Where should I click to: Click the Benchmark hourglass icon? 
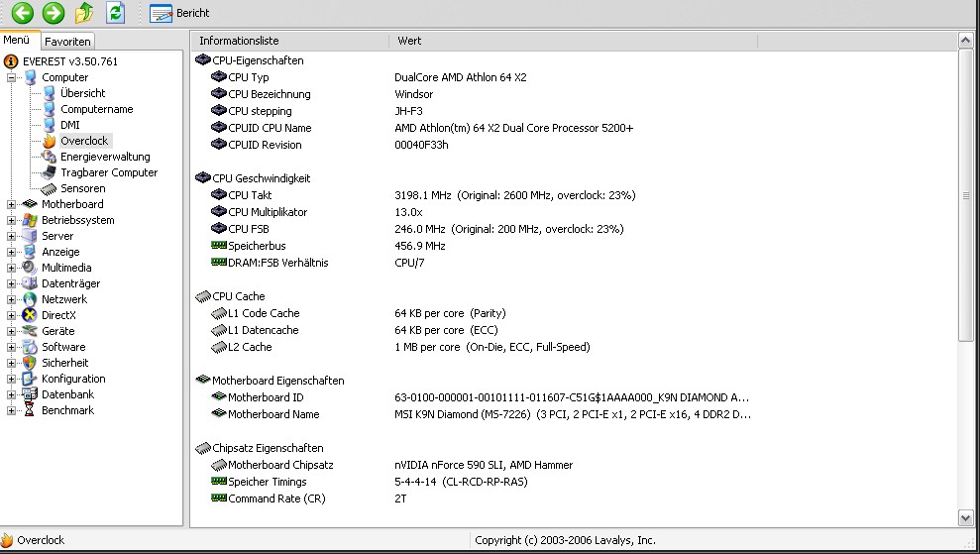coord(30,410)
